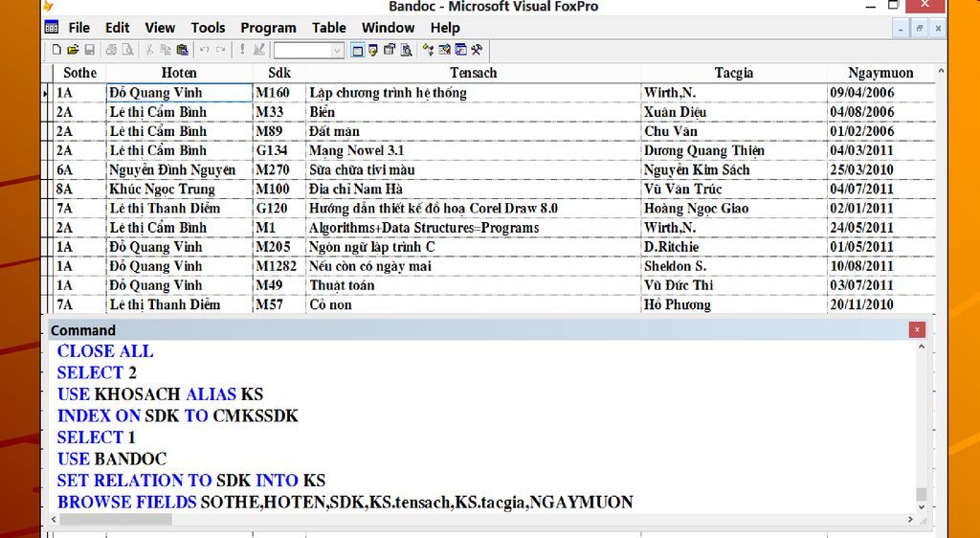Click the Print Preview icon
This screenshot has width=980, height=538.
127,50
